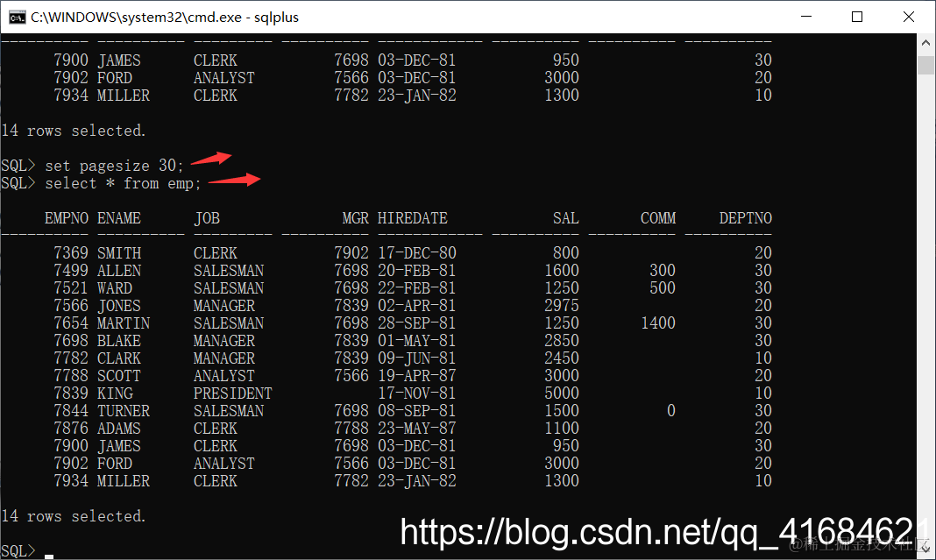Click the HIREDATE column header

point(413,218)
